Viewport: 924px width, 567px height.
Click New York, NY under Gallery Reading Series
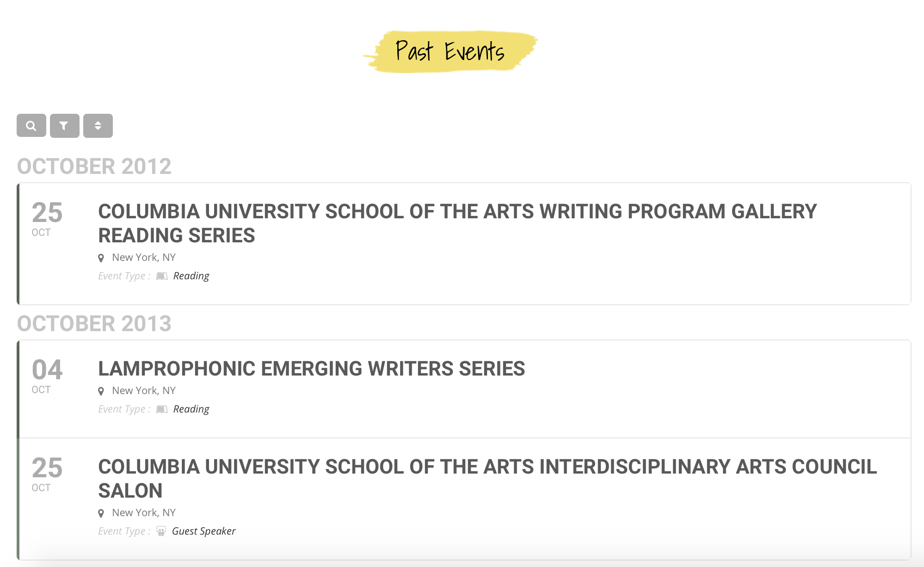[143, 258]
